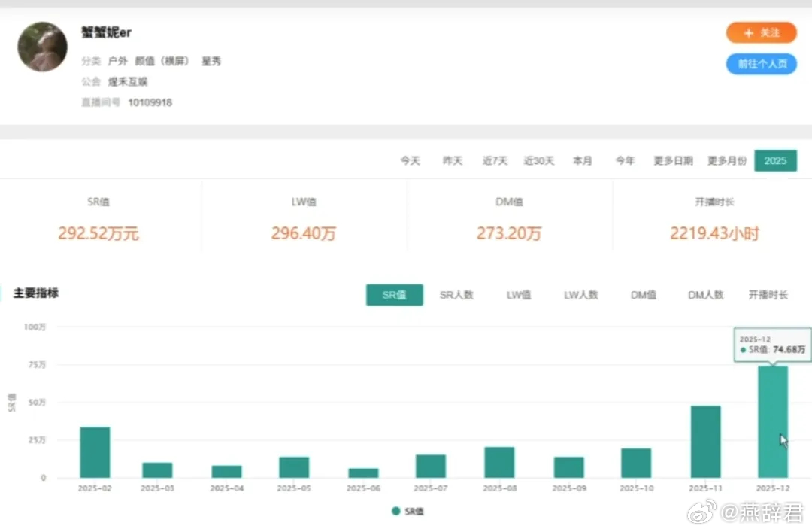Switch metric to SR人数
812x532 pixels.
tap(456, 295)
